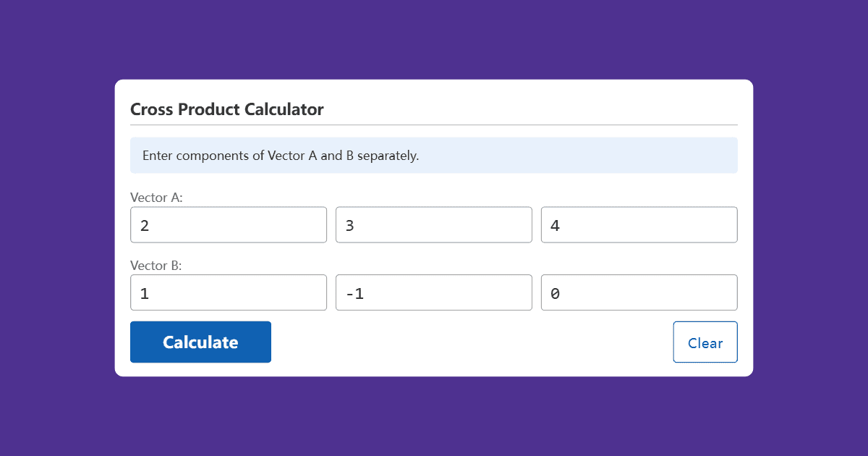Focus the y-component field of Vector B

point(433,292)
